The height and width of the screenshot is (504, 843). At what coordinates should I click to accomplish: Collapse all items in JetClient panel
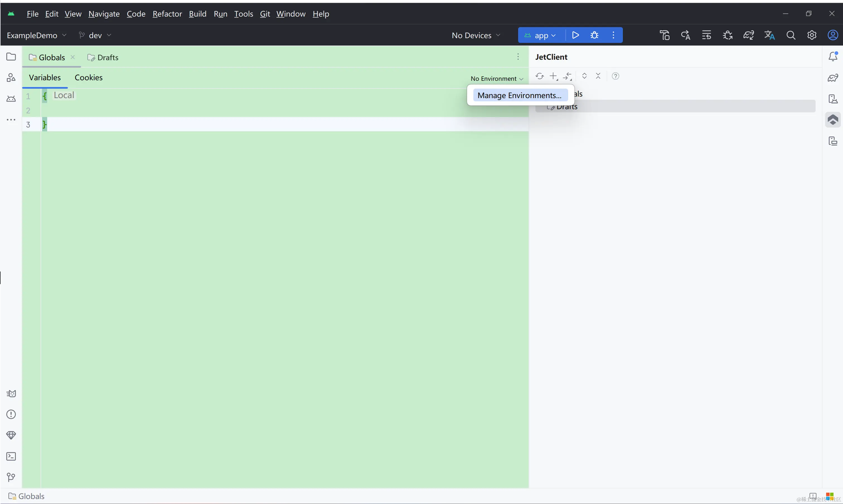coord(598,76)
